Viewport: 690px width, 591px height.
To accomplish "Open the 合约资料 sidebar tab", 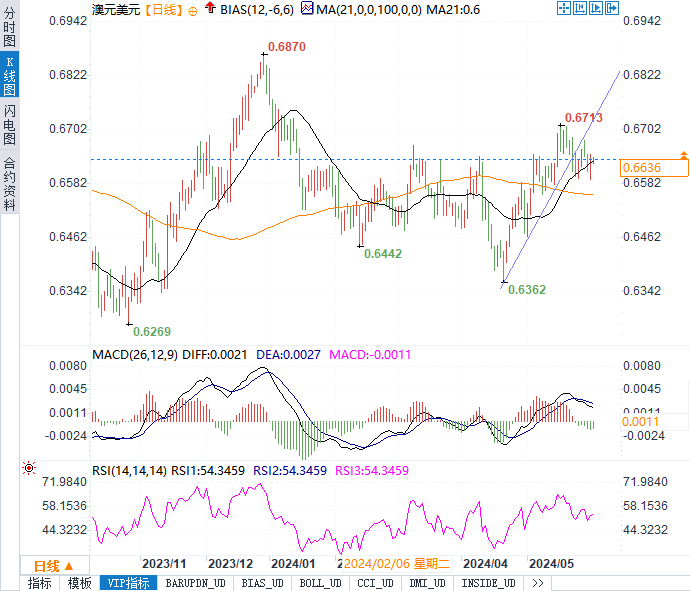I will 9,184.
